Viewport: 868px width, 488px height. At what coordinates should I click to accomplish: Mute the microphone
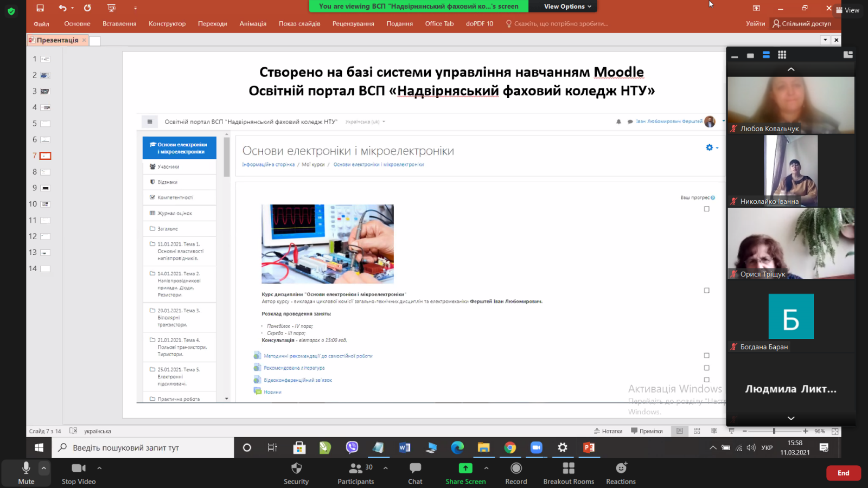tap(26, 472)
